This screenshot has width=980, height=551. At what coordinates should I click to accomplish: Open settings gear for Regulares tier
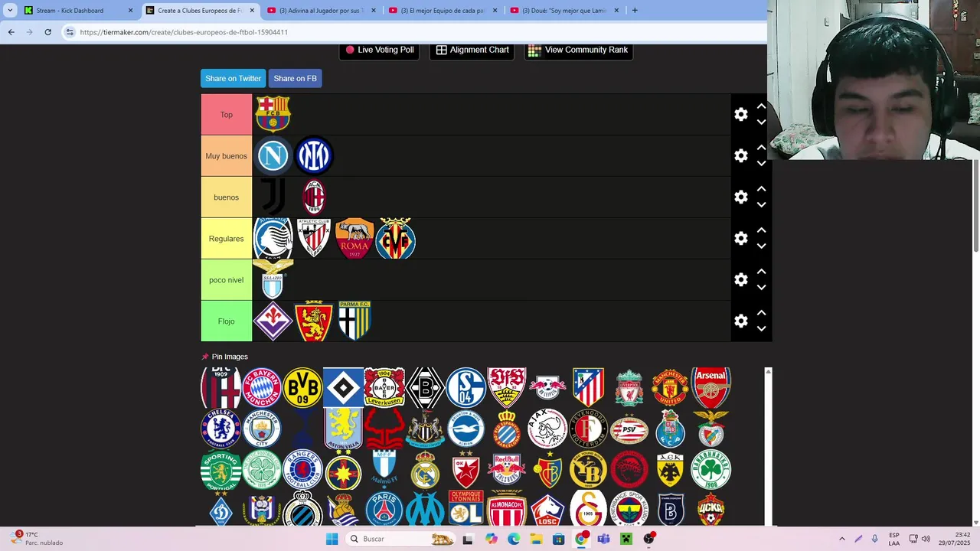[x=740, y=238]
